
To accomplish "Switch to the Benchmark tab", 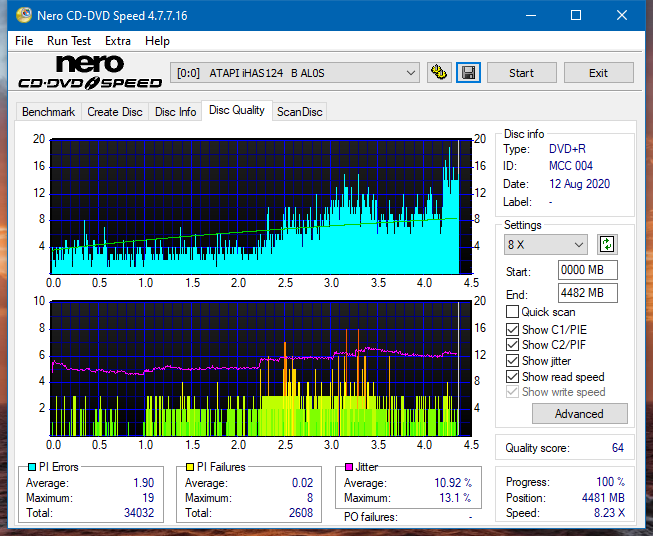I will click(x=49, y=112).
